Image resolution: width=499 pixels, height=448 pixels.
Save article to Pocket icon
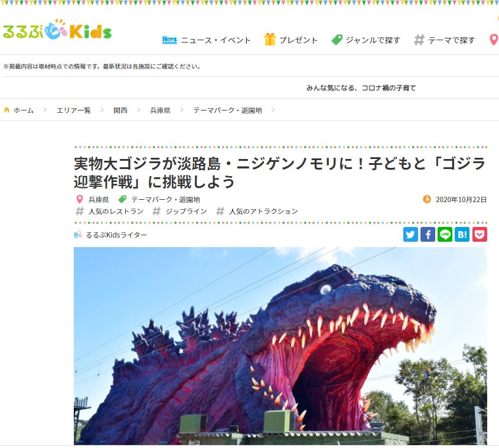point(480,235)
